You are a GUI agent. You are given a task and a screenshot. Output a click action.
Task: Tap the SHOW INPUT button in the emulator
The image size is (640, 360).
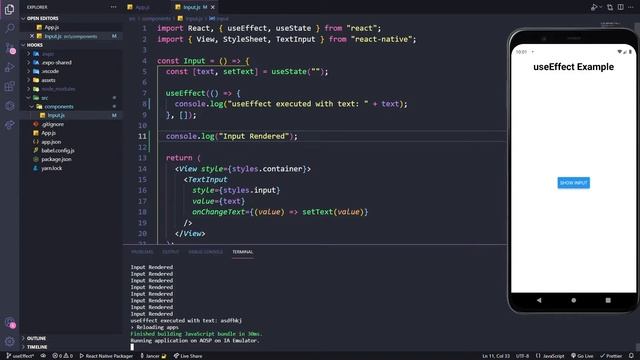coord(573,183)
